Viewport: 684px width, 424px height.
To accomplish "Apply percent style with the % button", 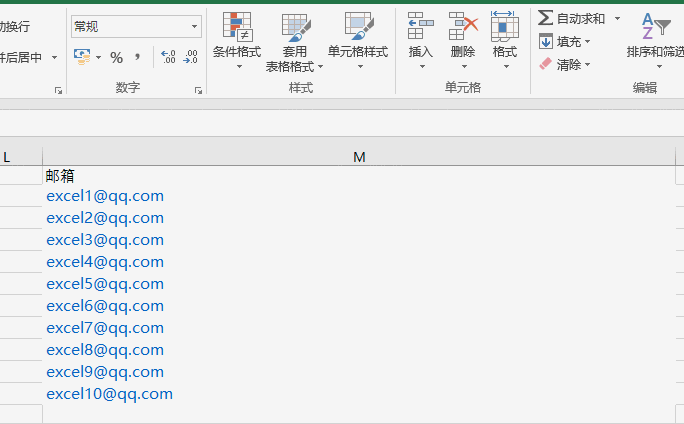I will point(116,57).
